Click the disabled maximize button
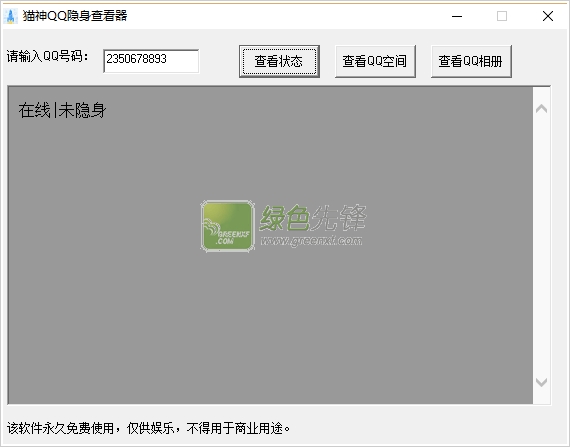Viewport: 572px width, 448px height. coord(502,16)
